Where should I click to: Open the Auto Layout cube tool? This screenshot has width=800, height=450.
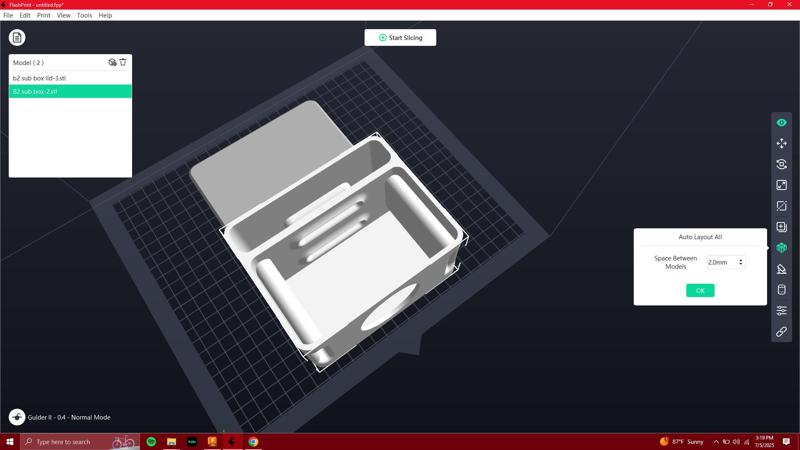point(781,248)
